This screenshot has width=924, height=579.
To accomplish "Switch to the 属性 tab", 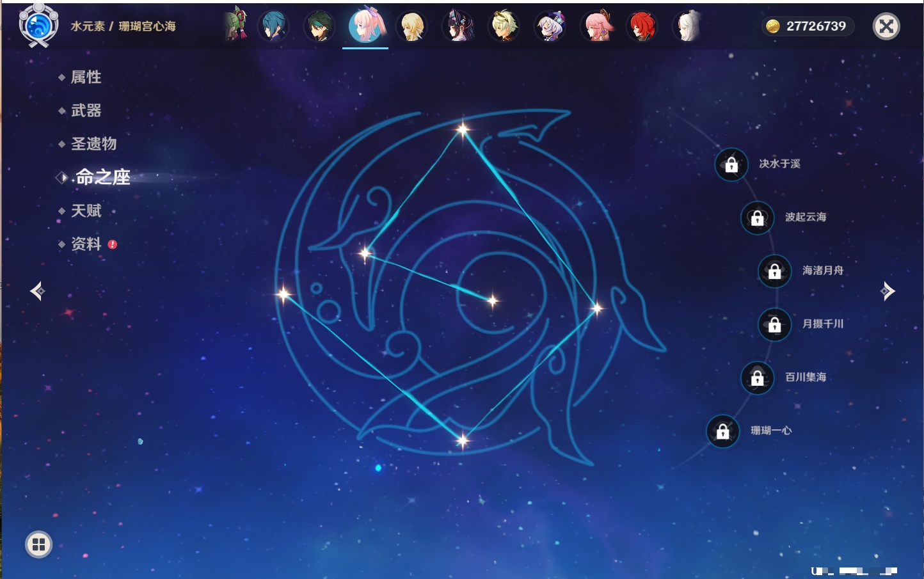I will 86,77.
